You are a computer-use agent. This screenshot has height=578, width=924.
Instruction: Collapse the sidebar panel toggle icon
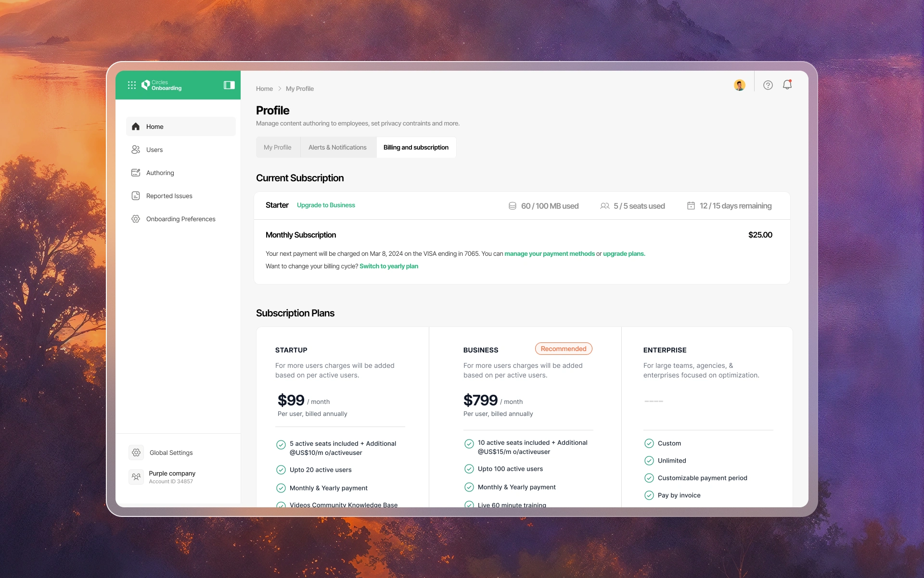click(229, 85)
